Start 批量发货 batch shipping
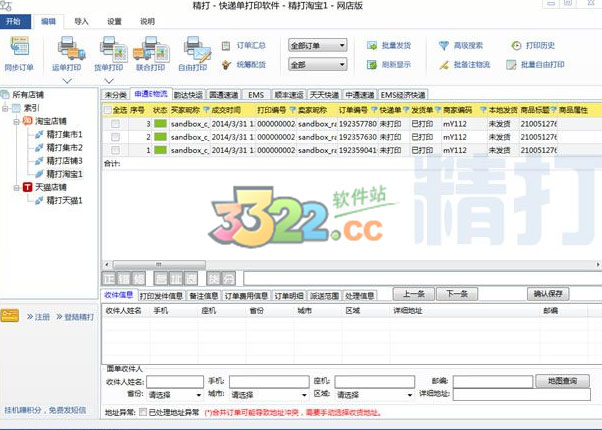Image resolution: width=602 pixels, height=430 pixels. click(x=389, y=46)
